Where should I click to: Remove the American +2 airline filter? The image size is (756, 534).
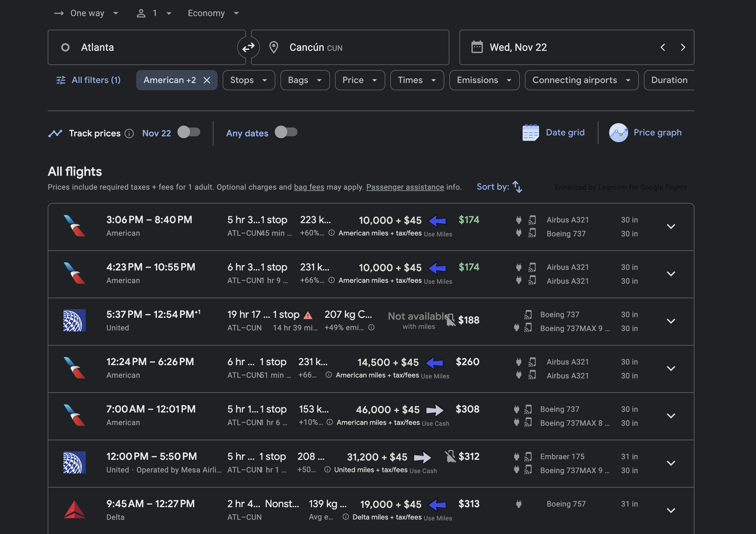pyautogui.click(x=207, y=80)
